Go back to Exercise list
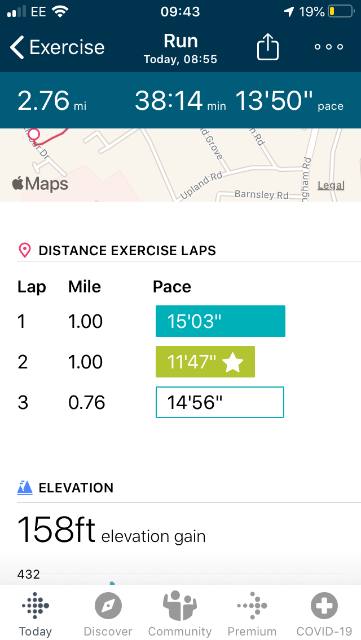This screenshot has width=361, height=640. (57, 47)
